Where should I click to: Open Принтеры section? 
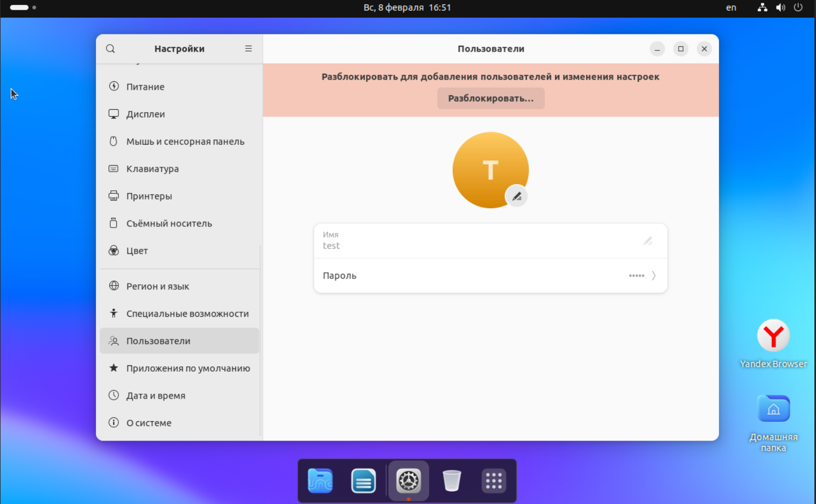pyautogui.click(x=149, y=196)
